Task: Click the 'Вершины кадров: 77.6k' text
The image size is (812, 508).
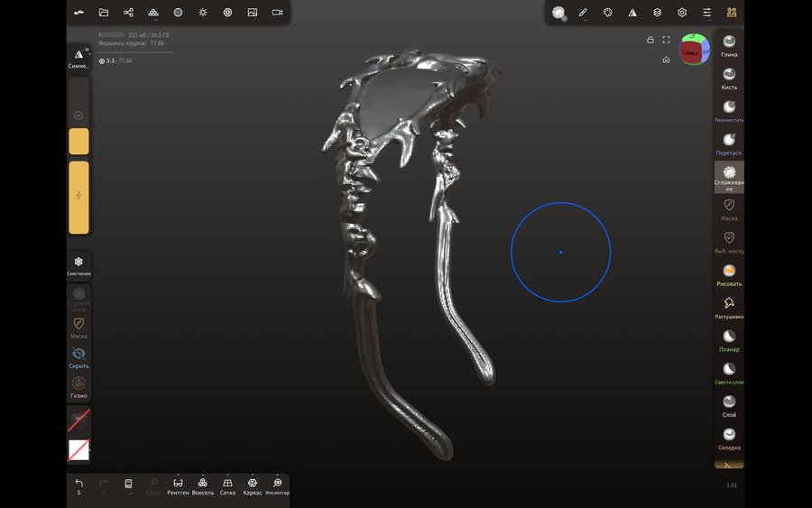Action: tap(132, 43)
